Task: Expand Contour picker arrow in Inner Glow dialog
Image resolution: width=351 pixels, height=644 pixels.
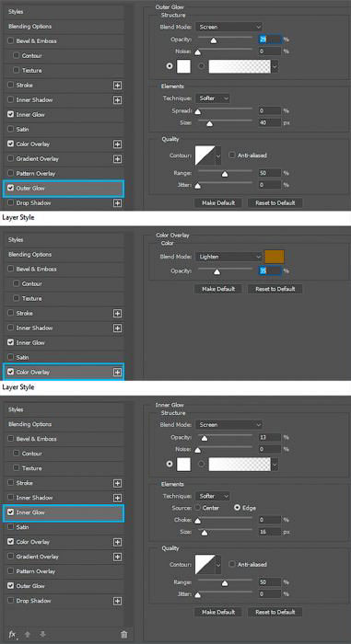Action: tap(218, 565)
